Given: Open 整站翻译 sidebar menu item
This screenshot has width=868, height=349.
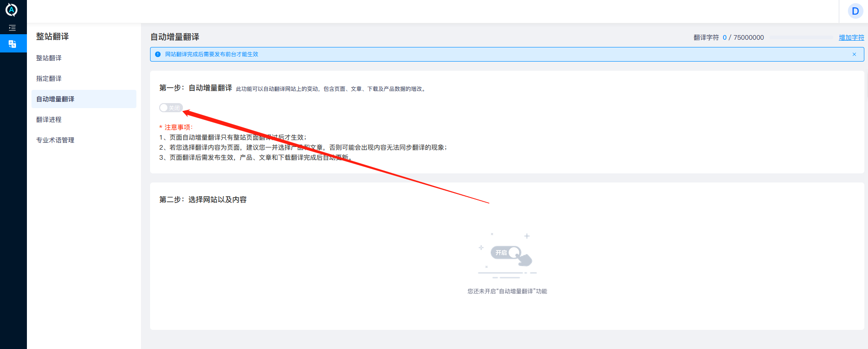Looking at the screenshot, I should [x=49, y=58].
